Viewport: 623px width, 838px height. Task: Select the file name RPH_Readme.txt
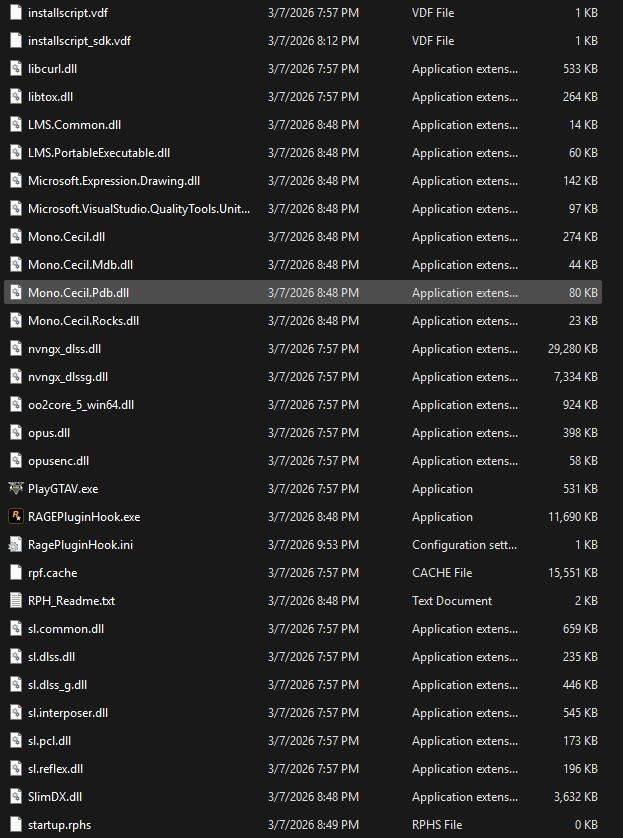coord(71,601)
